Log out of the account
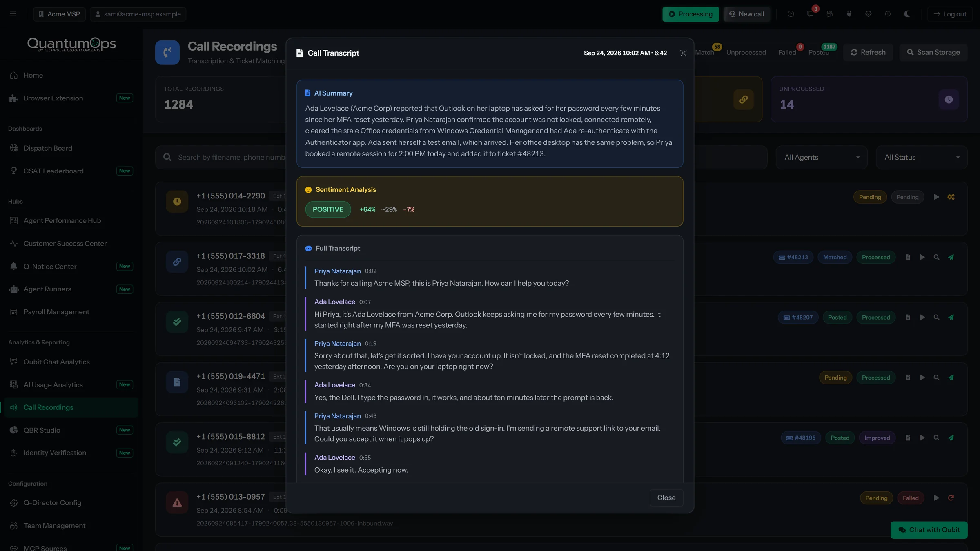Image resolution: width=980 pixels, height=551 pixels. [x=950, y=14]
